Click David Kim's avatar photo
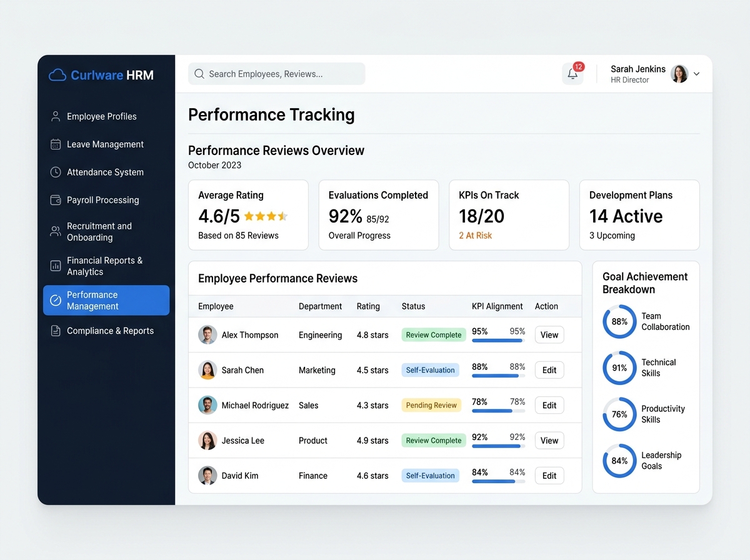 (207, 476)
